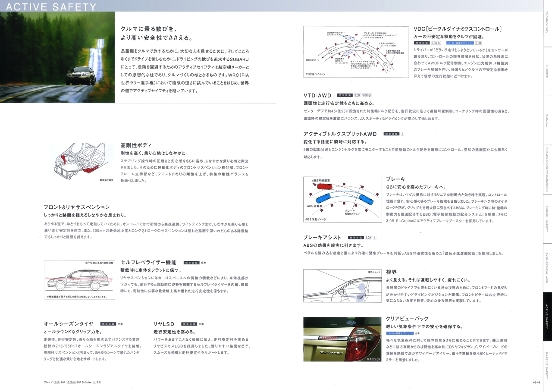Open the SUBARU SAFETY side tab
Image resolution: width=552 pixels, height=392 pixels.
[x=547, y=219]
